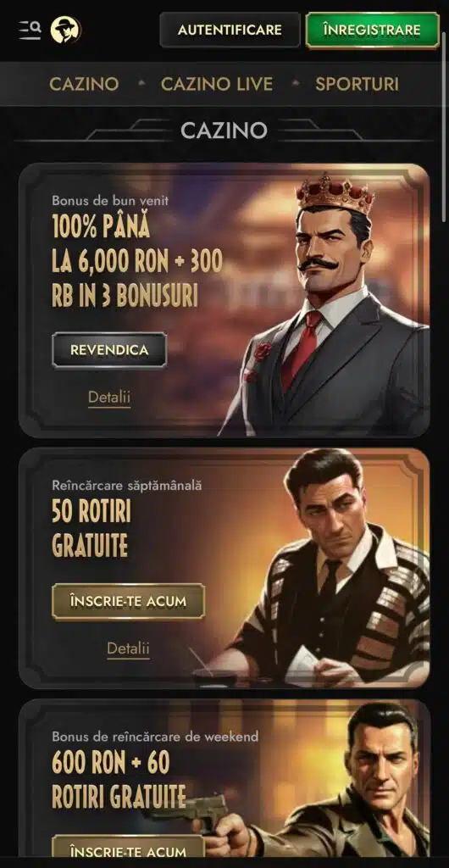Click the mafia hat logo icon
Screen dimensions: 449x868
coord(66,30)
